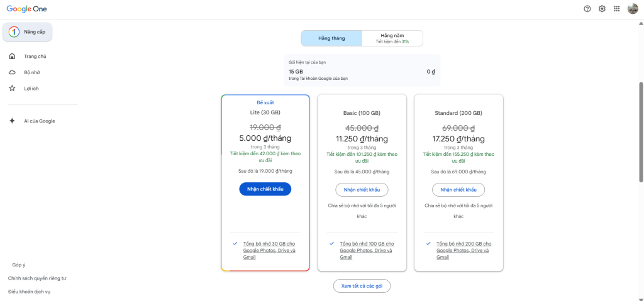The height and width of the screenshot is (301, 644).
Task: Open Tổng bộ nhớ 30 GB link
Action: click(269, 251)
